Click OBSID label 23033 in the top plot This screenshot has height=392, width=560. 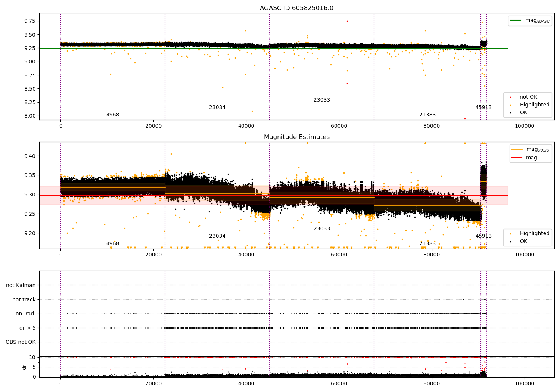pos(322,100)
